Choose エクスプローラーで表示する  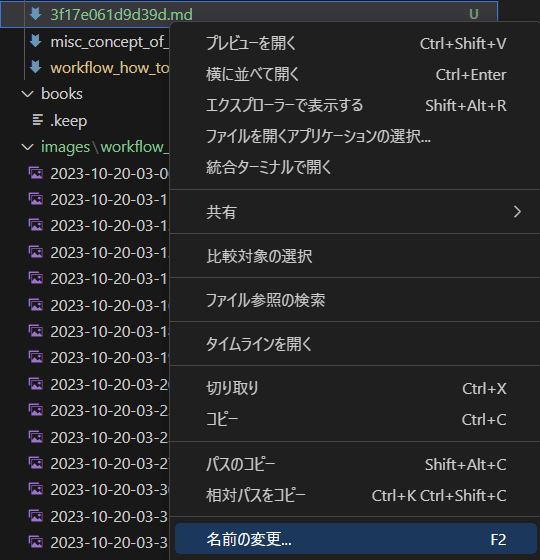click(x=356, y=106)
